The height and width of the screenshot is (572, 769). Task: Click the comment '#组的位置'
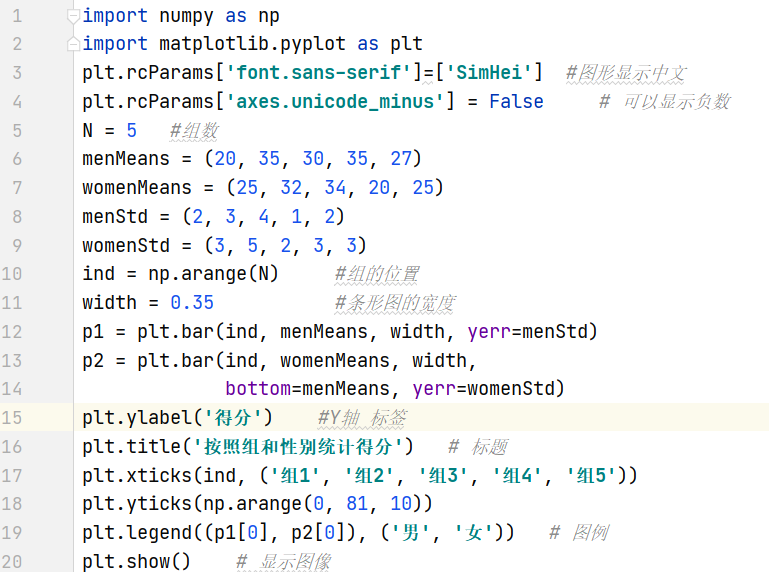[x=377, y=274]
